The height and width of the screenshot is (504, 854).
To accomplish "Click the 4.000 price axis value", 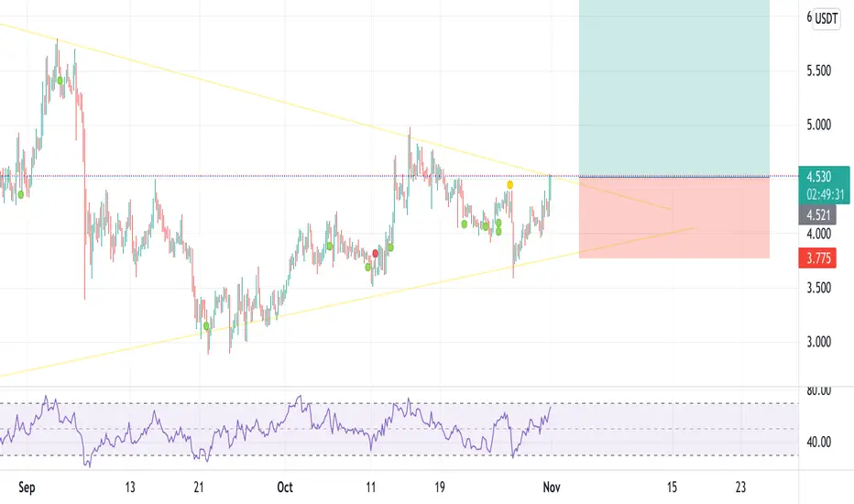I will point(818,234).
